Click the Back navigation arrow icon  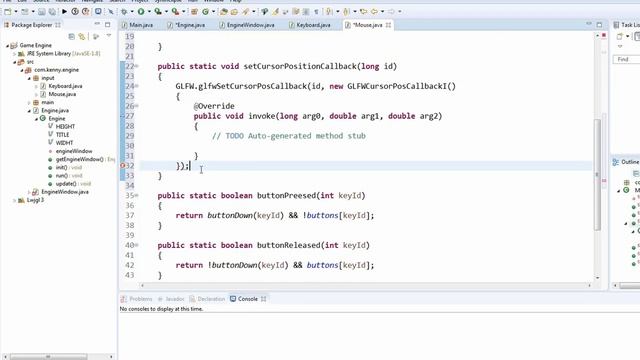(x=374, y=11)
